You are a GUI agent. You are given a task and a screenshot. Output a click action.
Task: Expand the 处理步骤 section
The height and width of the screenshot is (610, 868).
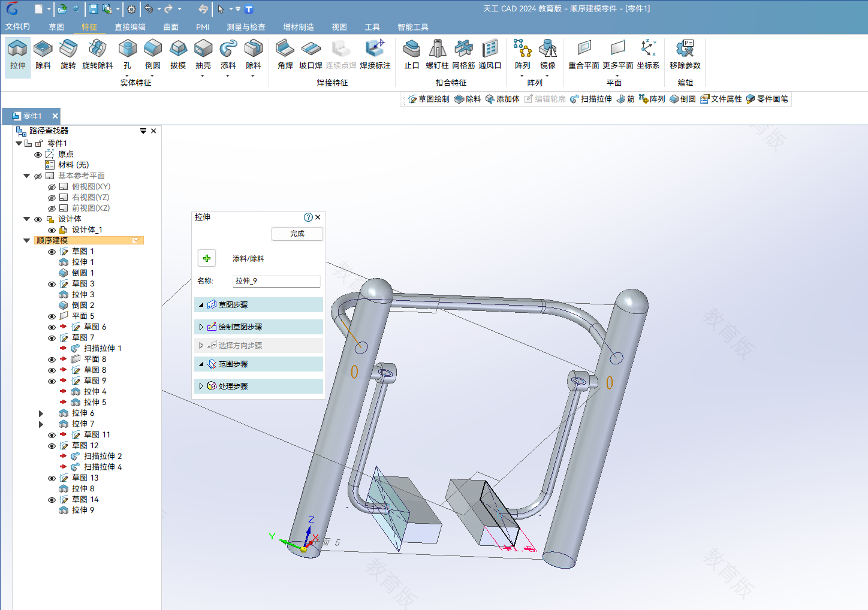coord(201,386)
